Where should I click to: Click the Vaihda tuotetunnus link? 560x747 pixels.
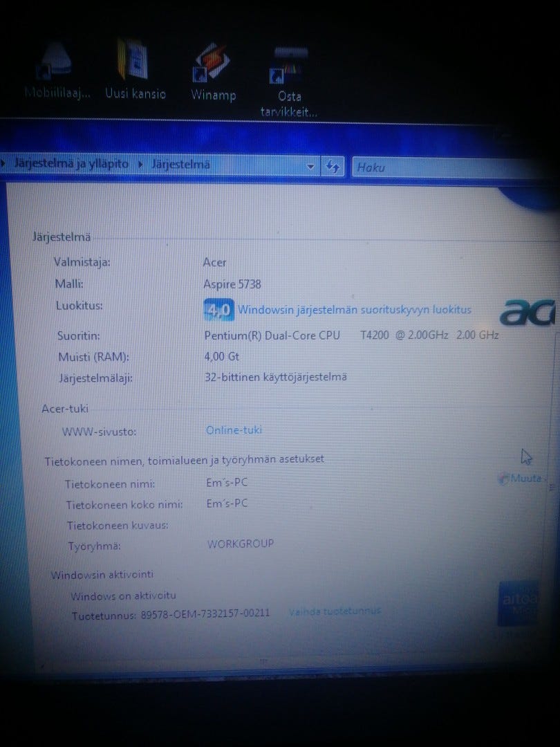[335, 611]
